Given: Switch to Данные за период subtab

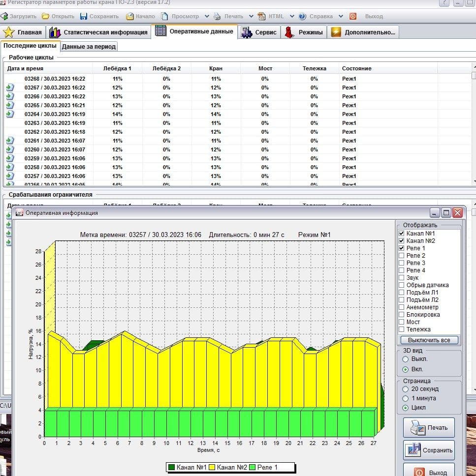Looking at the screenshot, I should [89, 47].
